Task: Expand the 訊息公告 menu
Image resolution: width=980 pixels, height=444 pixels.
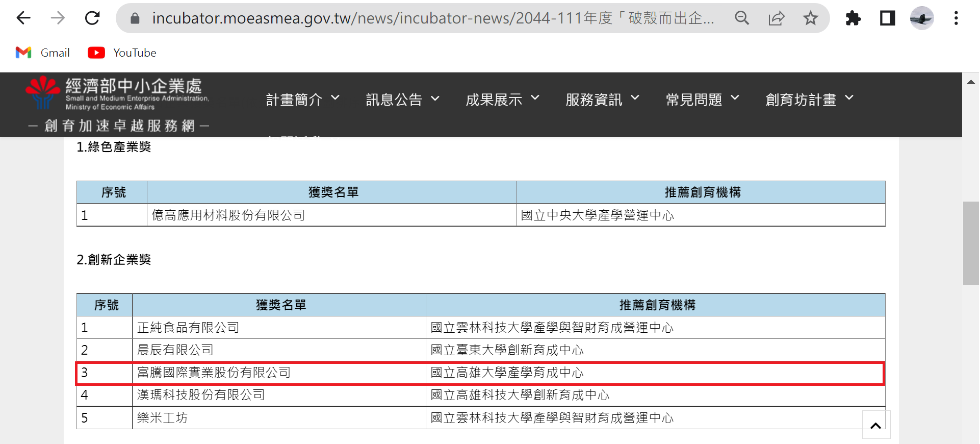Action: pyautogui.click(x=403, y=100)
